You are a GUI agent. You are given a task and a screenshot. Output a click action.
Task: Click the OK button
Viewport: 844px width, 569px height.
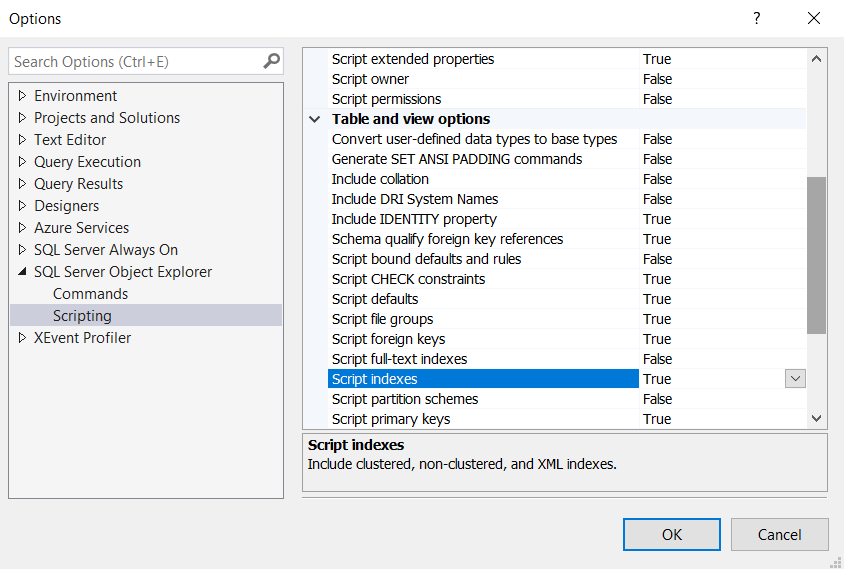672,535
